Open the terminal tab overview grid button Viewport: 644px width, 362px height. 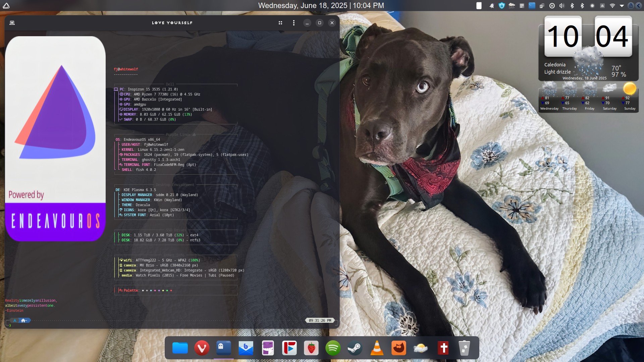point(280,23)
